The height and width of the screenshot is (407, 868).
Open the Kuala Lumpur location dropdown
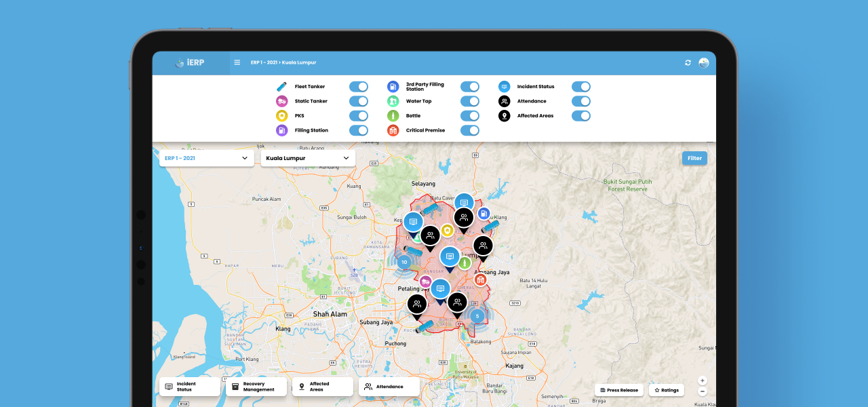click(x=307, y=158)
